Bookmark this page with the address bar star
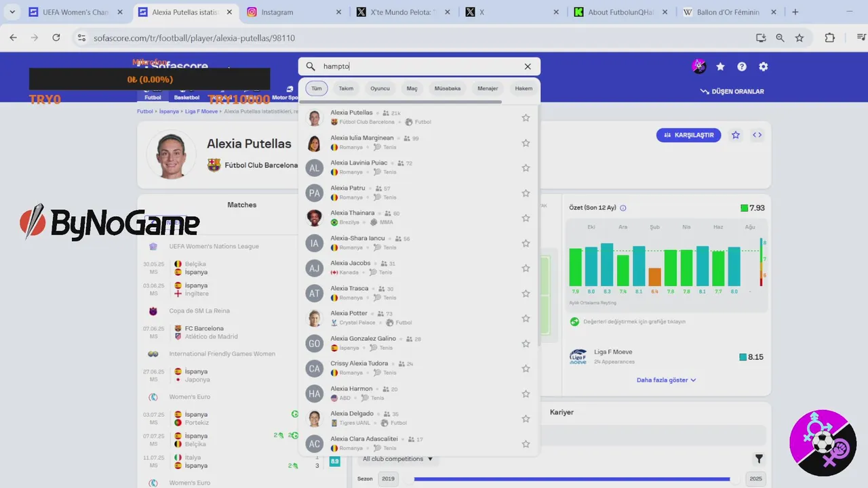868x488 pixels. point(800,38)
